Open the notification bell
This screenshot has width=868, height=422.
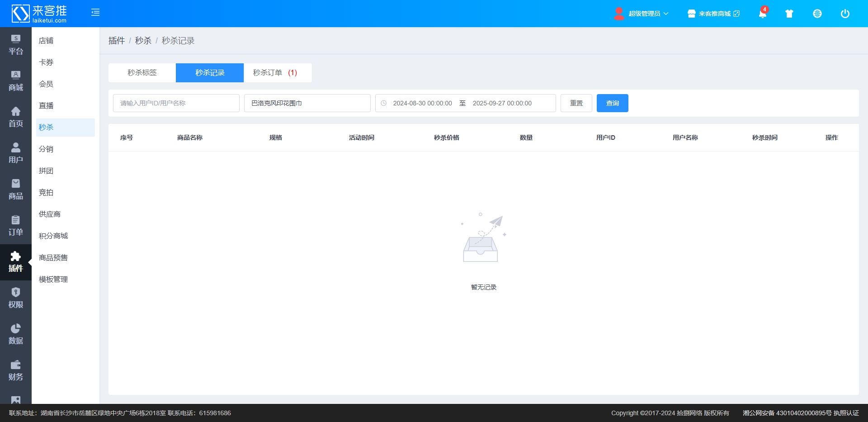point(762,14)
